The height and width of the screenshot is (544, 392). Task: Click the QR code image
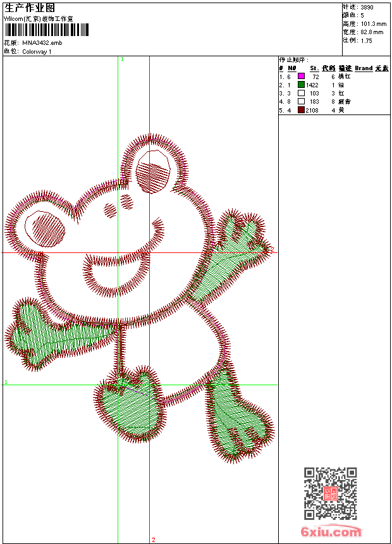pyautogui.click(x=331, y=493)
